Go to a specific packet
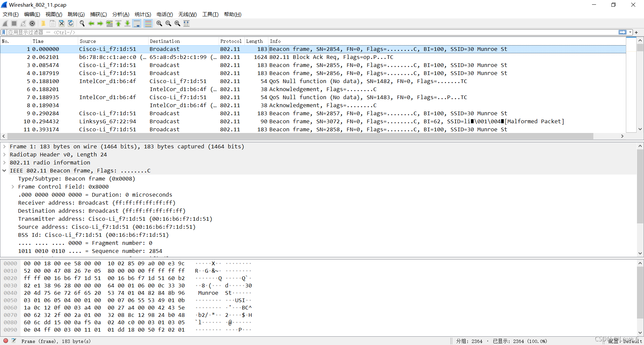This screenshot has height=345, width=644. [x=109, y=23]
